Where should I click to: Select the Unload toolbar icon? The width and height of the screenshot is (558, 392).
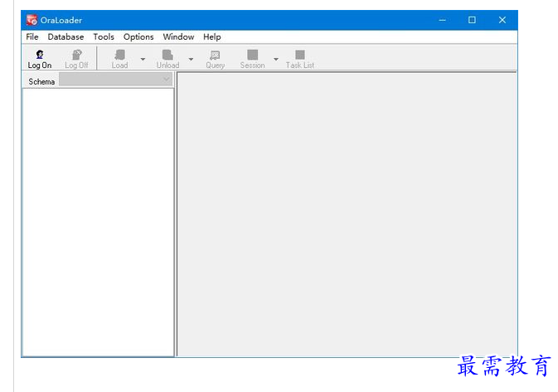click(x=167, y=55)
